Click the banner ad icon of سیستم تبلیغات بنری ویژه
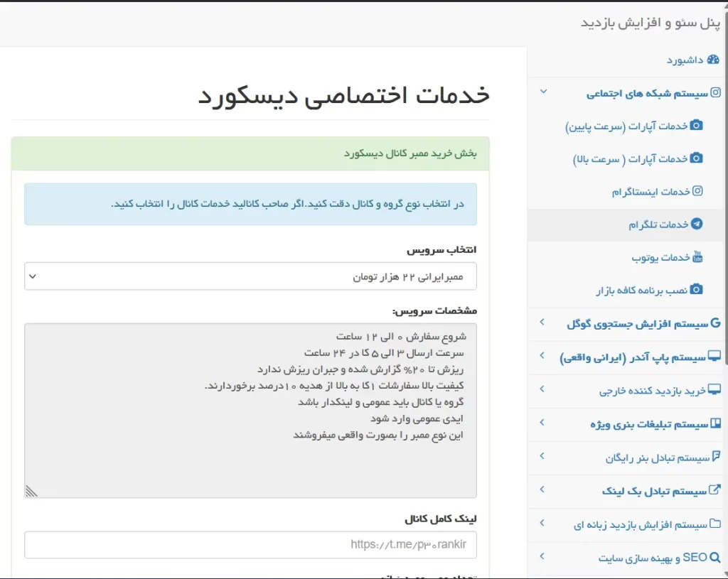This screenshot has width=728, height=579. [x=715, y=423]
